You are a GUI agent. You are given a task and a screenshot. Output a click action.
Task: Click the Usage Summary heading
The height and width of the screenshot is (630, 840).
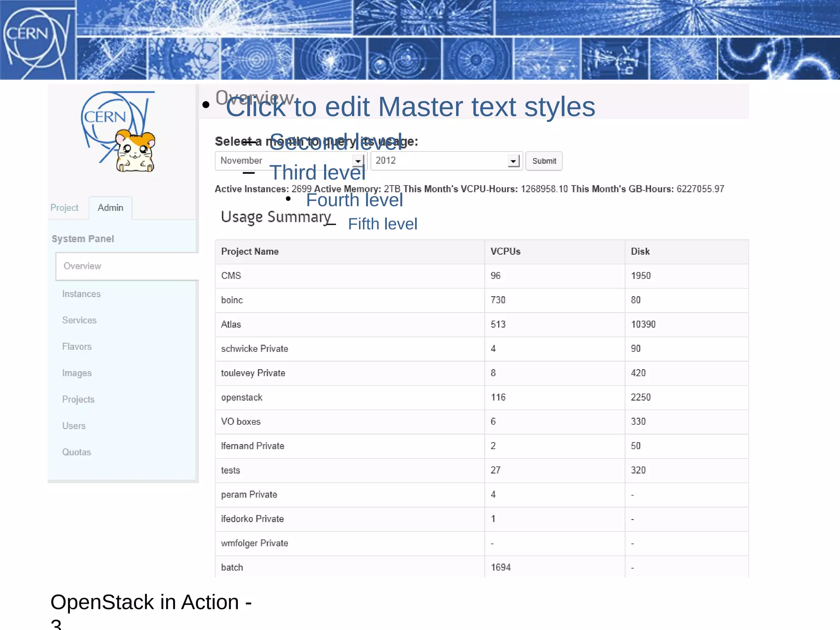[276, 217]
